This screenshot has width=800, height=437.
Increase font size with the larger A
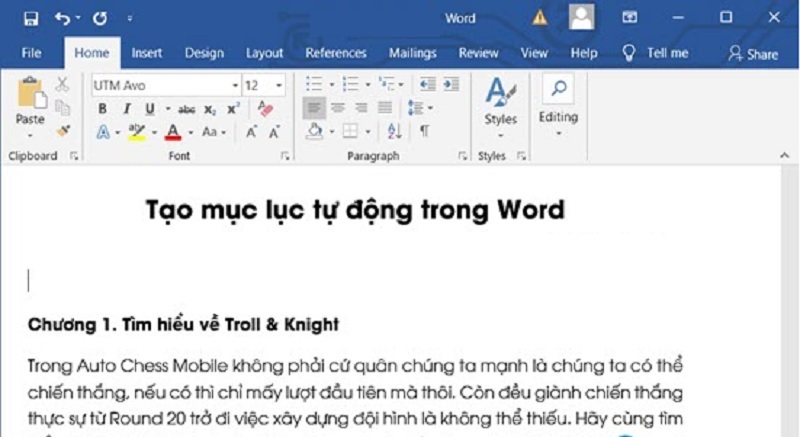tap(251, 133)
